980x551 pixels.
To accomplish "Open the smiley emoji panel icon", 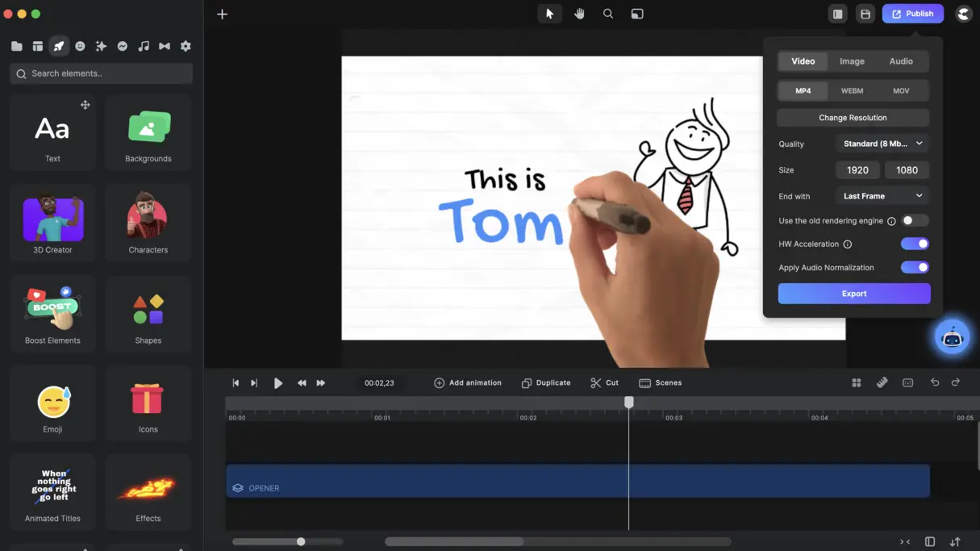I will coord(80,46).
